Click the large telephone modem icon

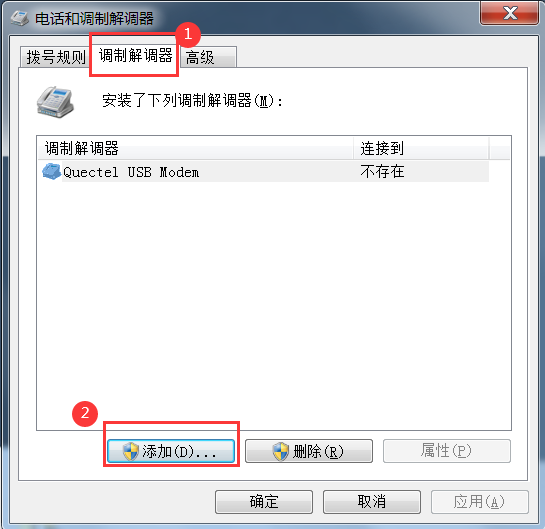coord(55,102)
